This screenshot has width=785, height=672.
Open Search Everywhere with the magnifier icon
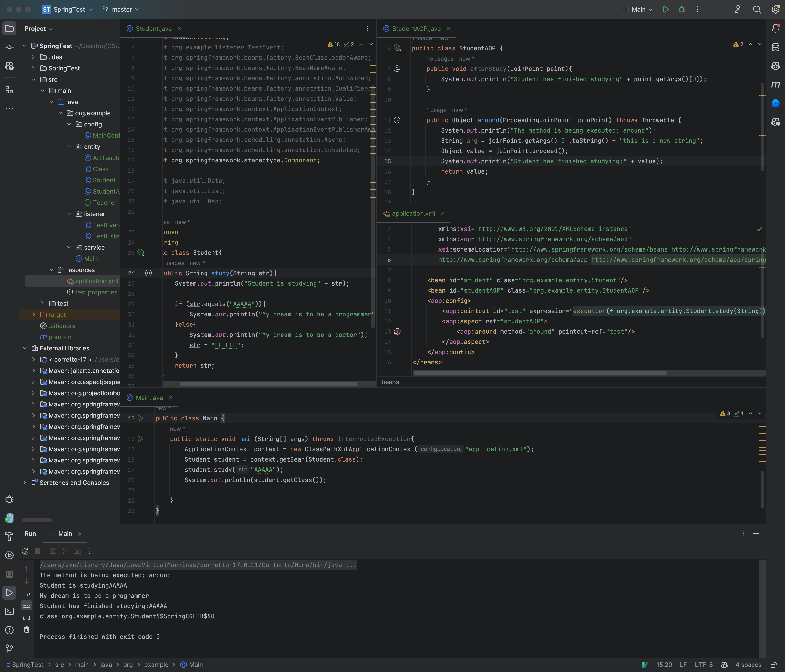[x=757, y=10]
